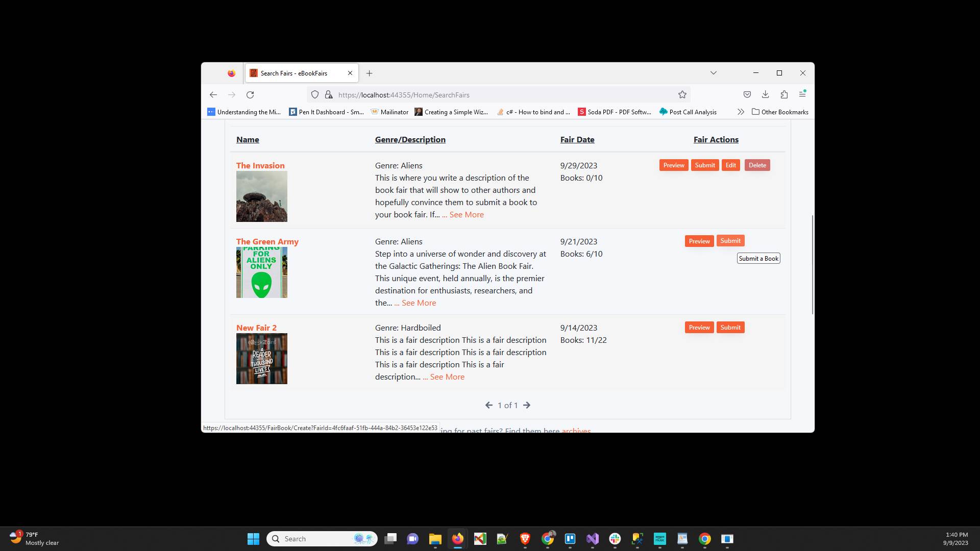This screenshot has width=980, height=551.
Task: Click the tracking protection shield icon
Action: (315, 94)
